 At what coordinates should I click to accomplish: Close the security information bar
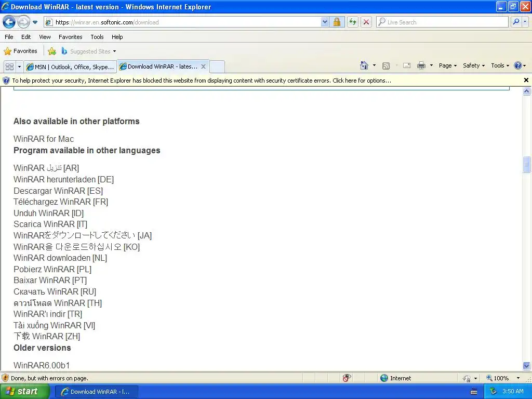[x=526, y=80]
